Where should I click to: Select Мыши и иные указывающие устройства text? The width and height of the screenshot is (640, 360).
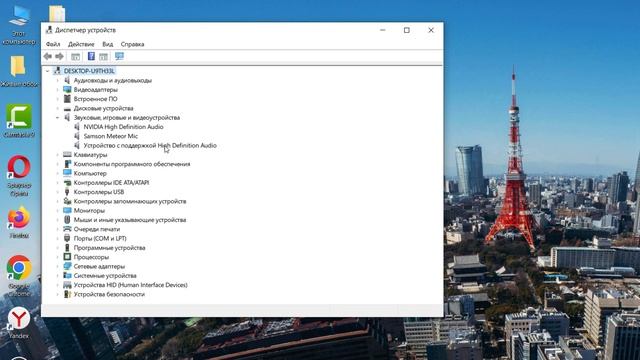pos(130,220)
